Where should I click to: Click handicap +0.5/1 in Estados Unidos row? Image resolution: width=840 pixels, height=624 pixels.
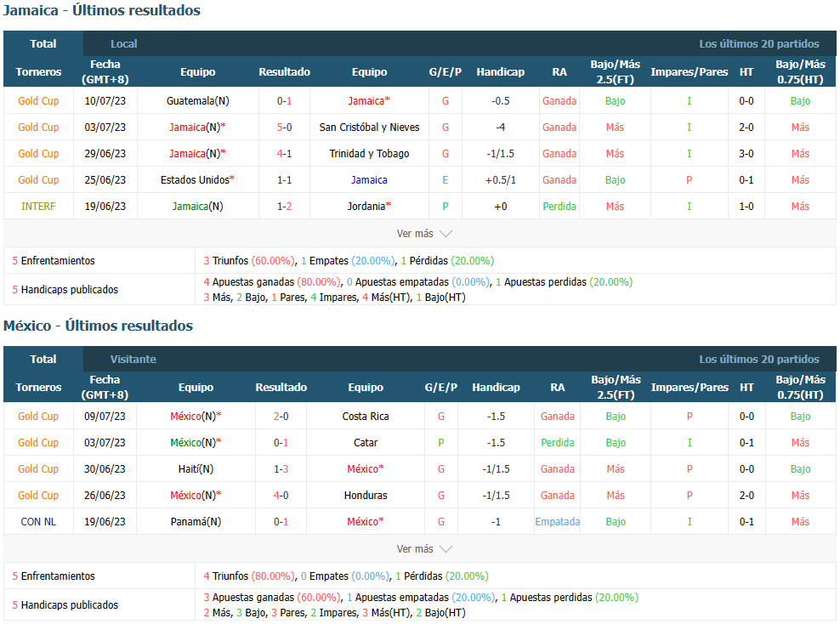click(501, 180)
